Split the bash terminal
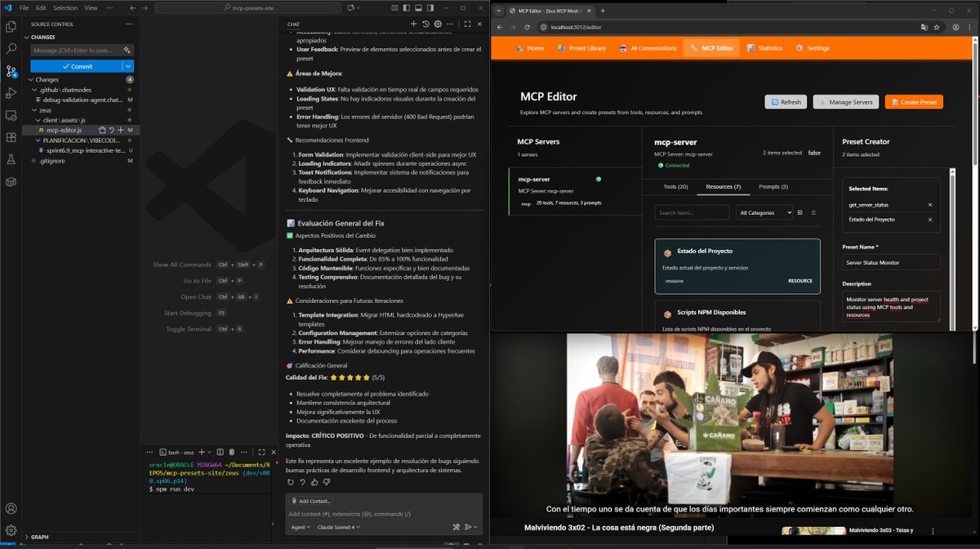The image size is (980, 549). pos(220,452)
